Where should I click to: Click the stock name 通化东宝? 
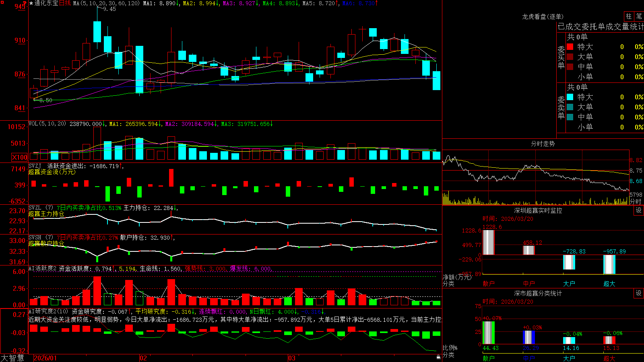pos(46,3)
